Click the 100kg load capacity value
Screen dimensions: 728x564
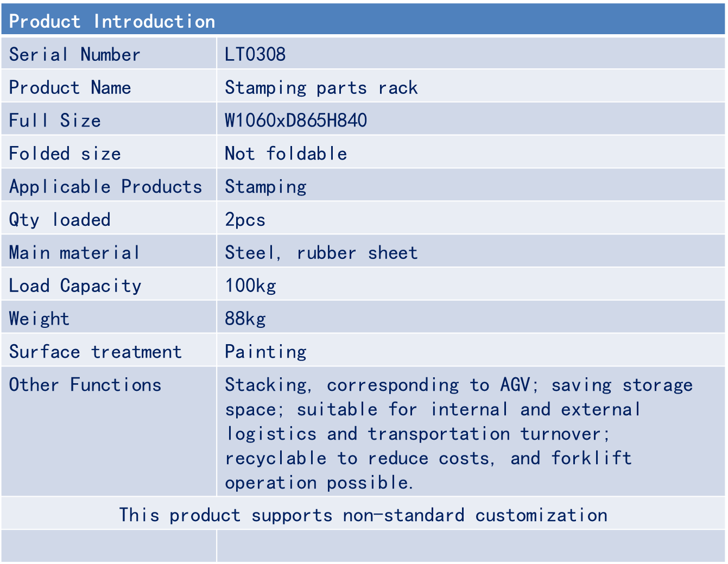click(250, 286)
